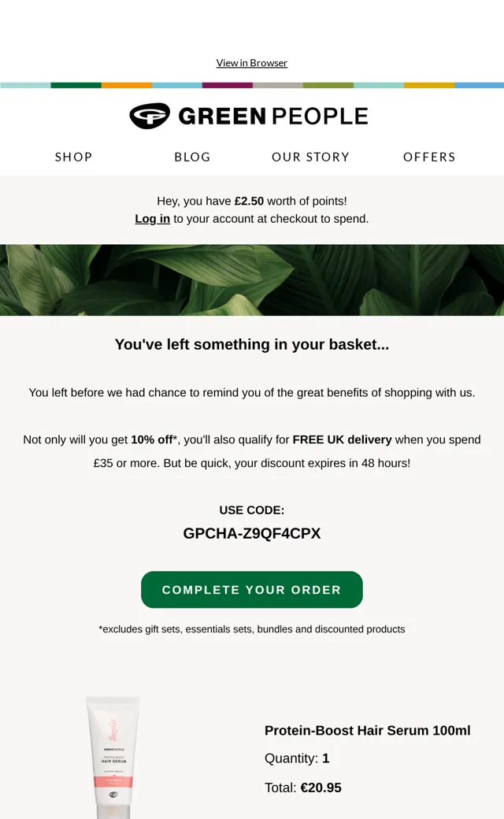
Task: Select the OFFERS navigation item
Action: [429, 157]
